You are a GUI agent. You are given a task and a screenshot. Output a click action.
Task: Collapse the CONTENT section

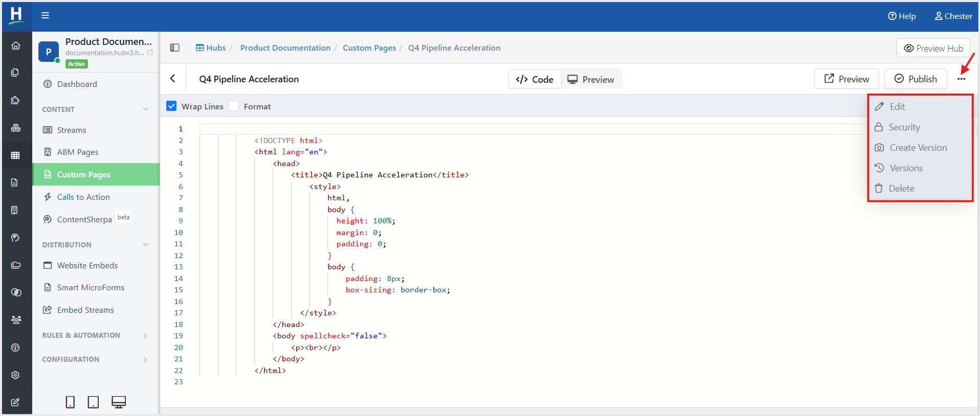pos(146,109)
